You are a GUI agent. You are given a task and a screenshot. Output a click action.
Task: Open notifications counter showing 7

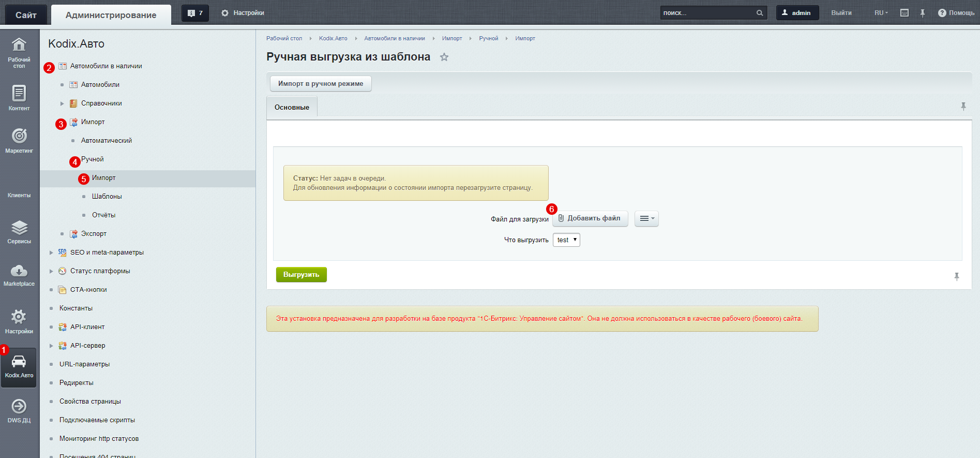point(195,13)
